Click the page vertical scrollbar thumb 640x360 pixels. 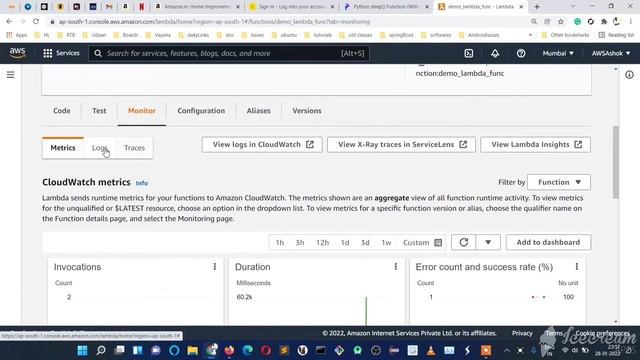click(616, 162)
